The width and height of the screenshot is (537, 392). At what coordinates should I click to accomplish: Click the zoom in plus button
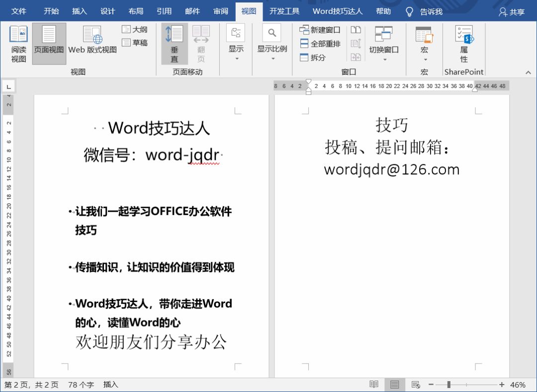click(x=502, y=385)
